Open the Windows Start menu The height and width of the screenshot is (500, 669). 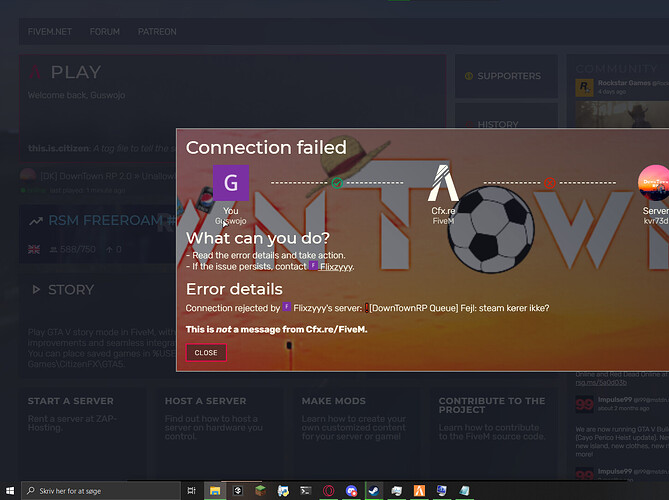(10, 491)
